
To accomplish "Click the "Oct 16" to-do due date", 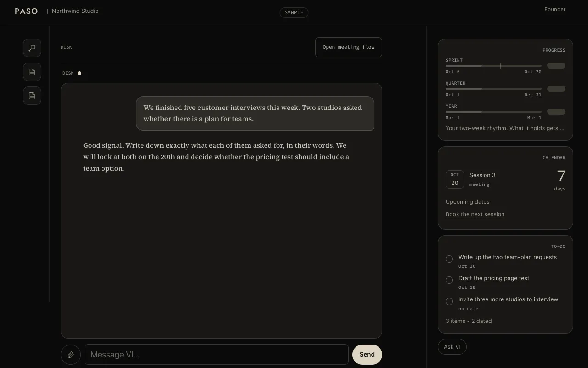I will pyautogui.click(x=467, y=266).
